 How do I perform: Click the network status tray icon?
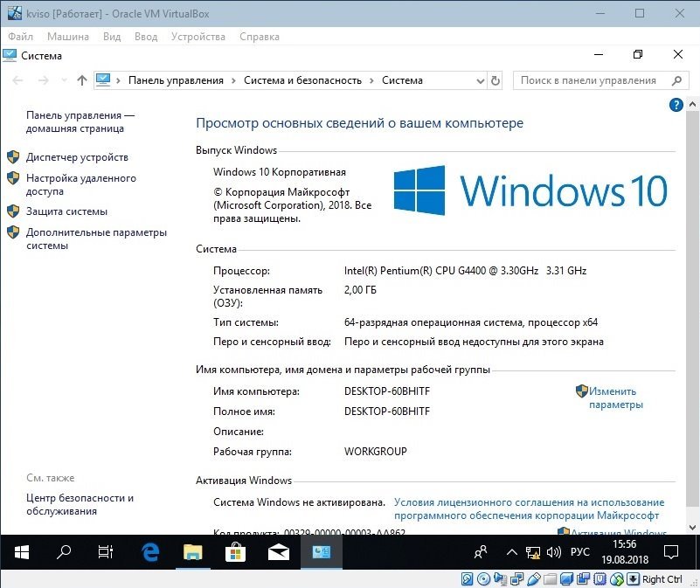[x=532, y=553]
